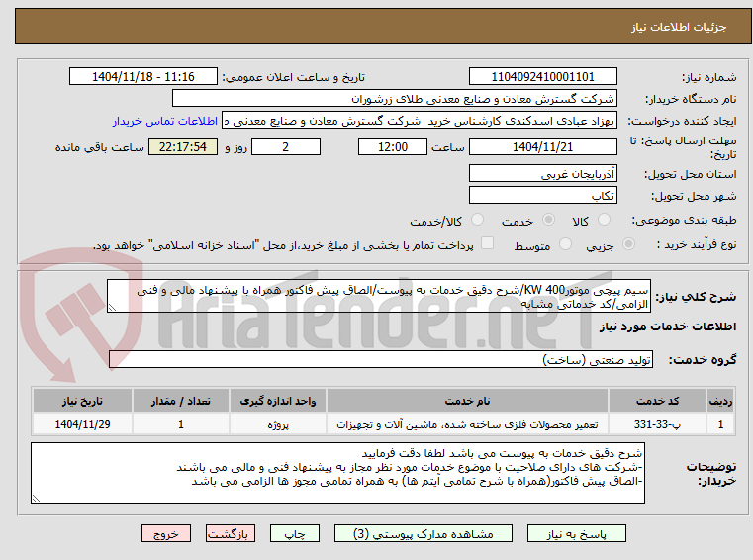The image size is (753, 560).
Task: Click the deadline date field 1404/11/21
Action: [x=542, y=147]
